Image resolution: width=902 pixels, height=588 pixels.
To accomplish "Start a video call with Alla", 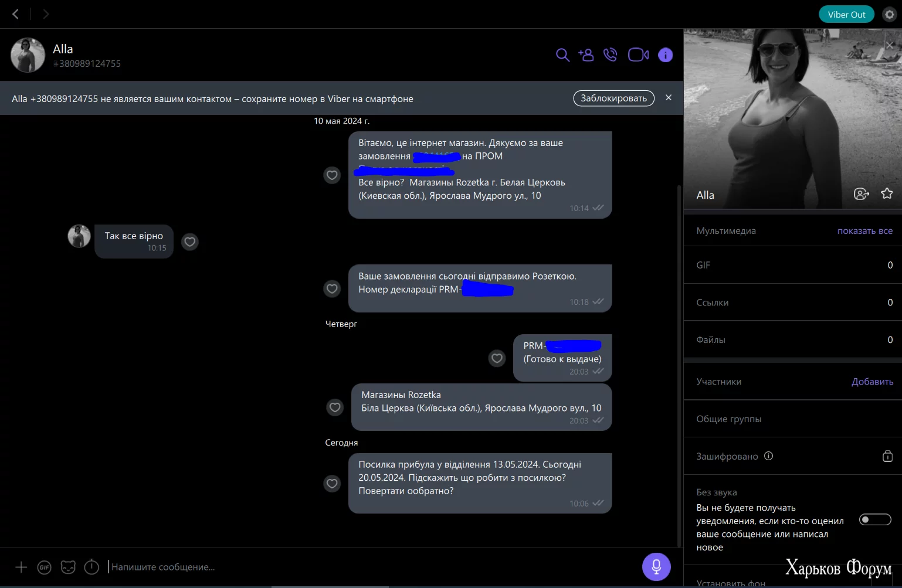I will [638, 55].
